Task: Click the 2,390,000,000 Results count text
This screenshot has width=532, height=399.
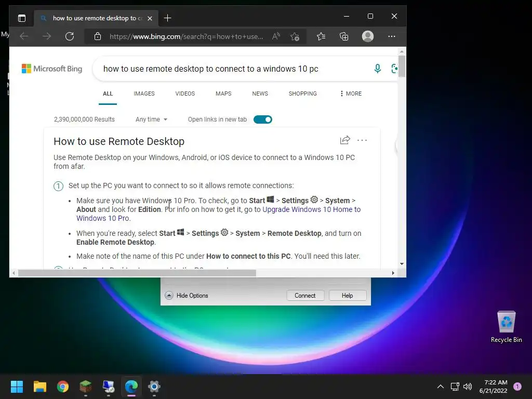Action: point(84,119)
